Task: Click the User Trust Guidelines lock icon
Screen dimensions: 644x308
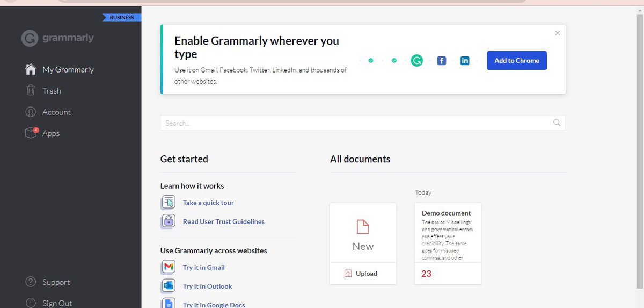Action: [169, 221]
